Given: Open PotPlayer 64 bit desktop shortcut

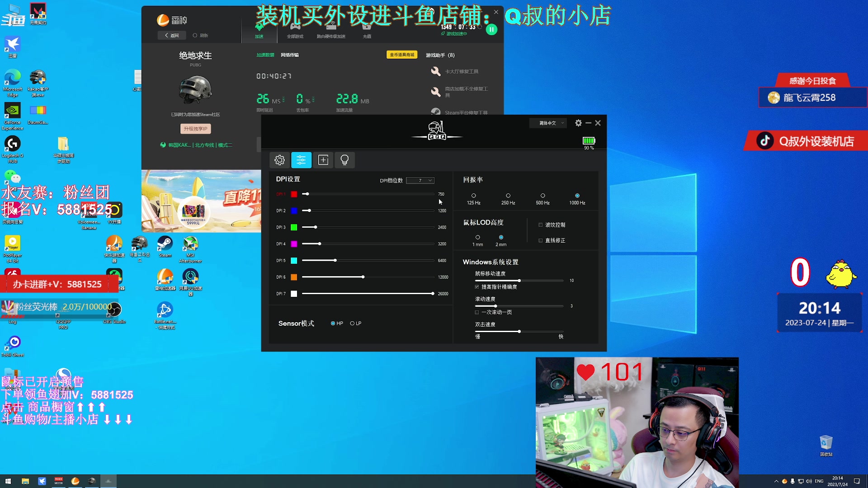Looking at the screenshot, I should 13,249.
